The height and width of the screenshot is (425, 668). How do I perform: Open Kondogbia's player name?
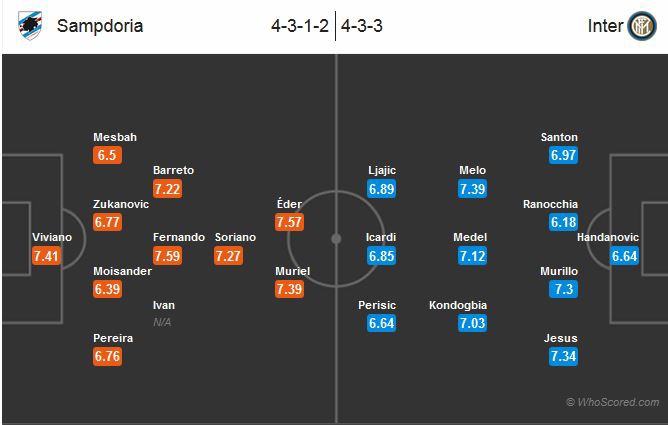click(x=457, y=304)
